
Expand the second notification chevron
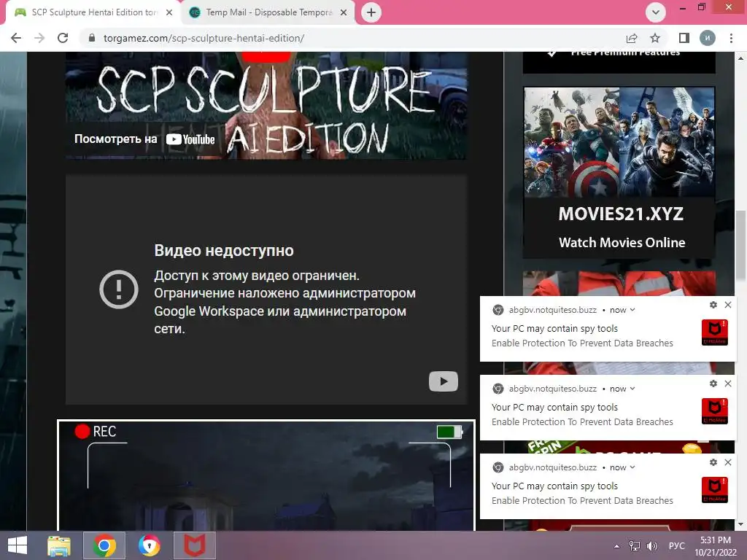pyautogui.click(x=632, y=389)
